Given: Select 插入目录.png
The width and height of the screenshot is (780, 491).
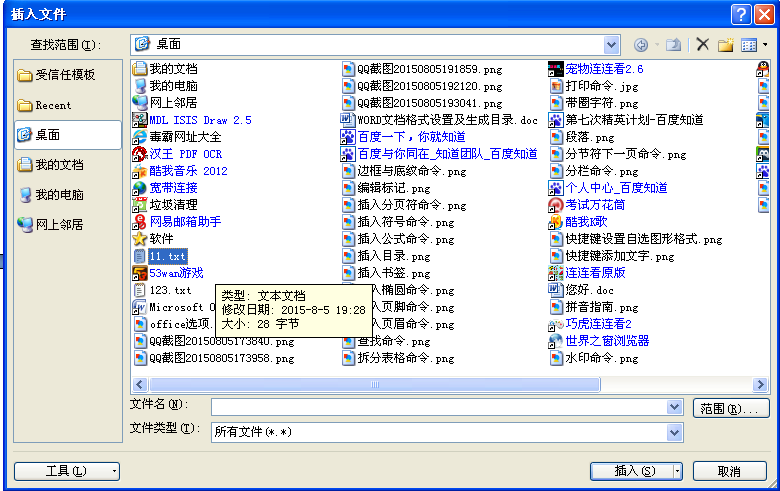Looking at the screenshot, I should (386, 256).
